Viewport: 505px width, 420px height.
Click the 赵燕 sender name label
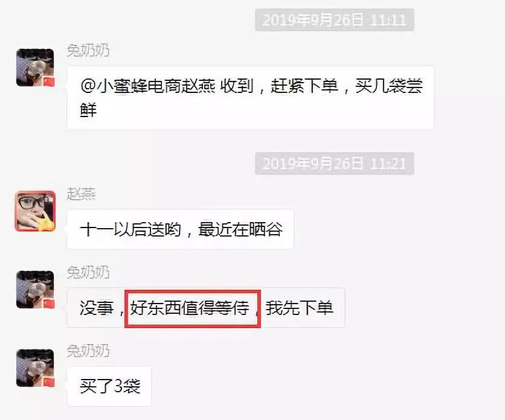pos(81,194)
